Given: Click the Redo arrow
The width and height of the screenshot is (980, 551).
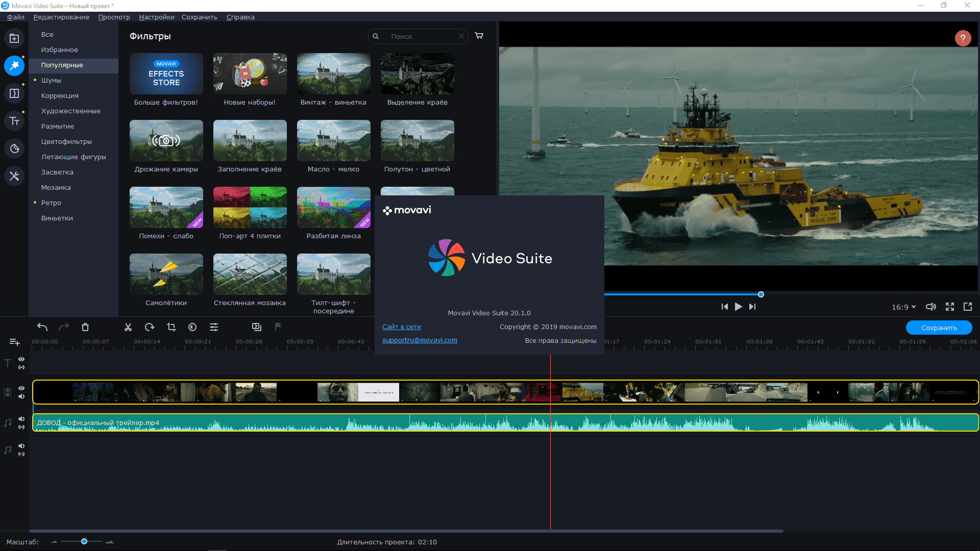Looking at the screenshot, I should pos(64,327).
